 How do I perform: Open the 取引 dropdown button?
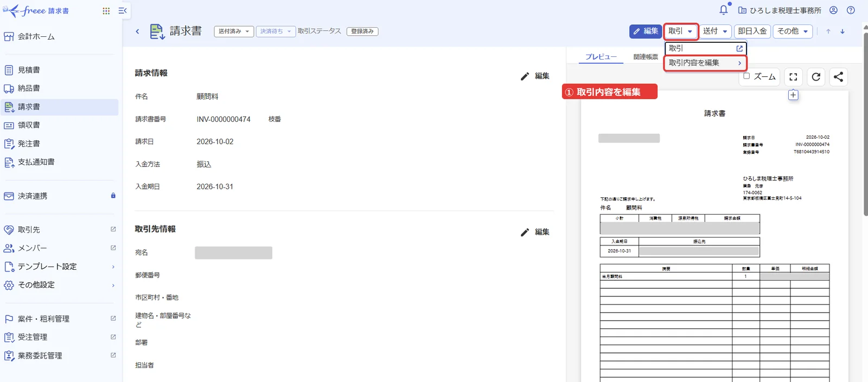tap(681, 31)
